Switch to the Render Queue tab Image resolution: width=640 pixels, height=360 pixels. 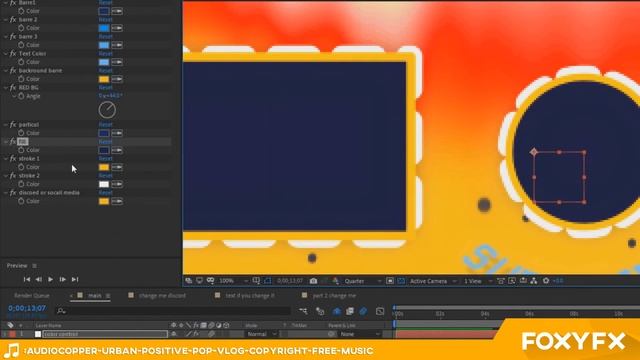point(32,296)
